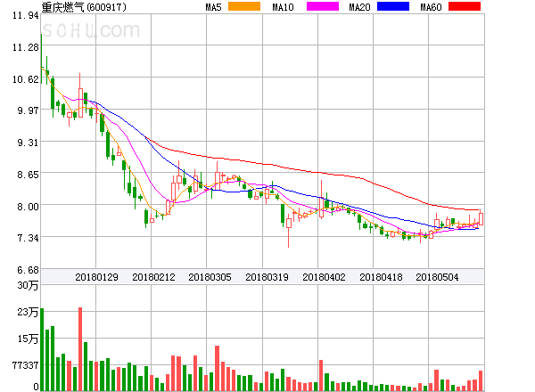Click the 20180212 date label
This screenshot has width=535, height=392.
[x=153, y=277]
